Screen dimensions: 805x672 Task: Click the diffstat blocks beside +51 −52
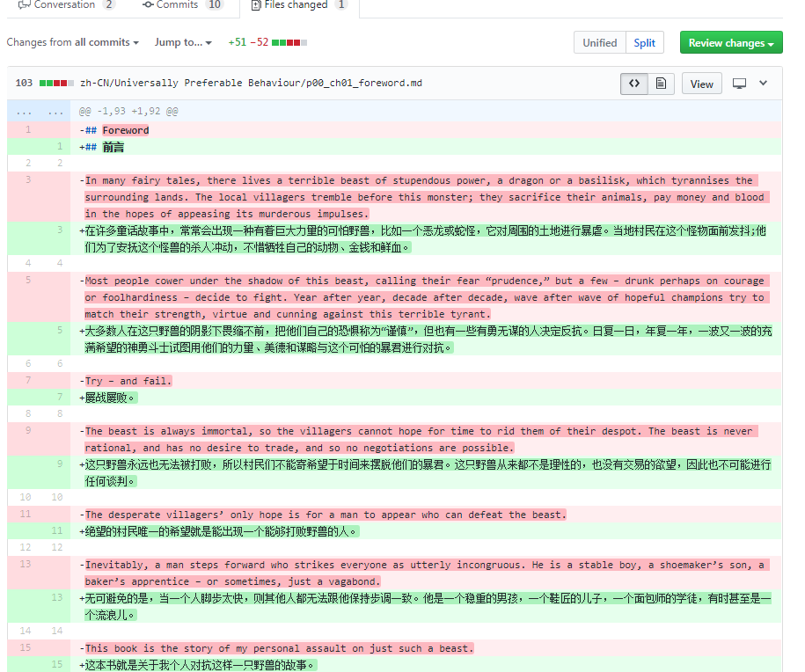coord(289,42)
